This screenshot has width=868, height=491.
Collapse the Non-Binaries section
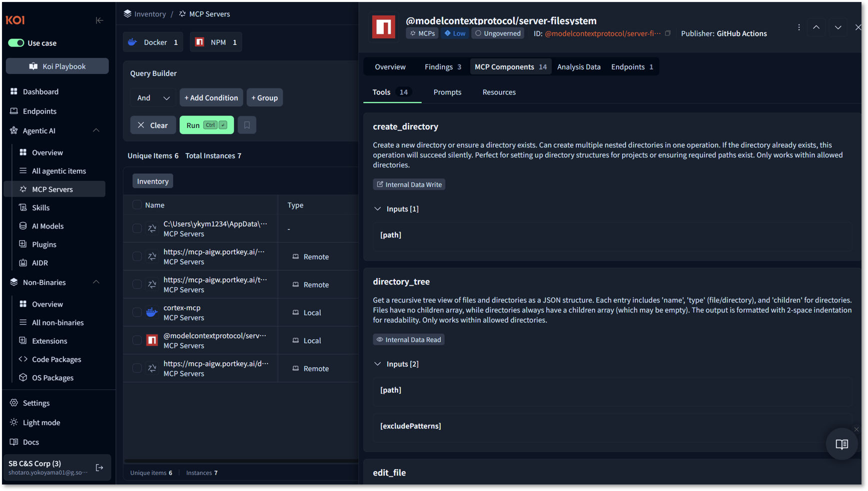[96, 282]
